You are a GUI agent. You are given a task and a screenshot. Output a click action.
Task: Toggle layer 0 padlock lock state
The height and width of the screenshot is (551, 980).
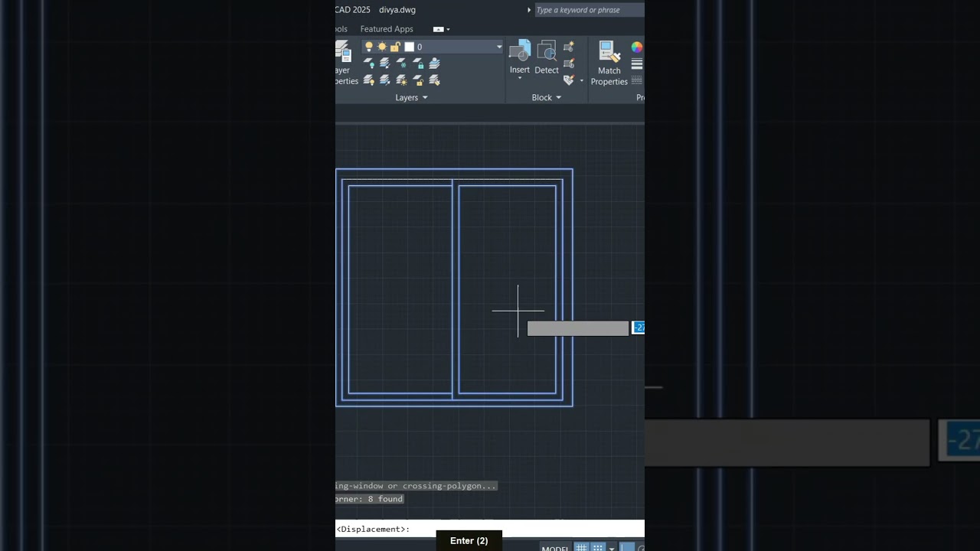click(x=395, y=47)
